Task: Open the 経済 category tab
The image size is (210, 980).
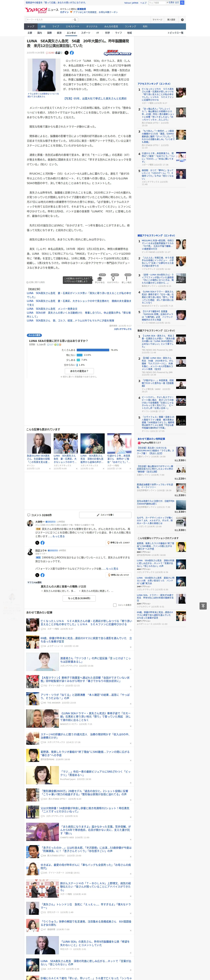Action: click(59, 33)
